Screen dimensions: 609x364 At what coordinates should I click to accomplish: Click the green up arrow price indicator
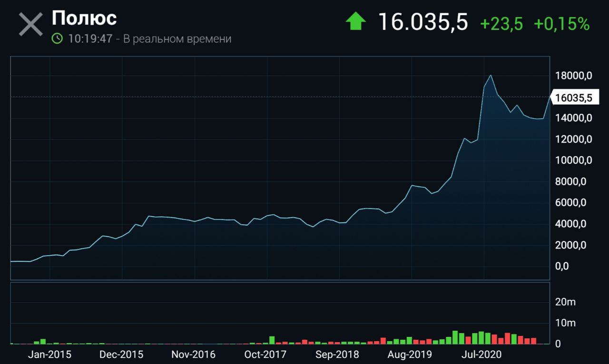(x=355, y=21)
